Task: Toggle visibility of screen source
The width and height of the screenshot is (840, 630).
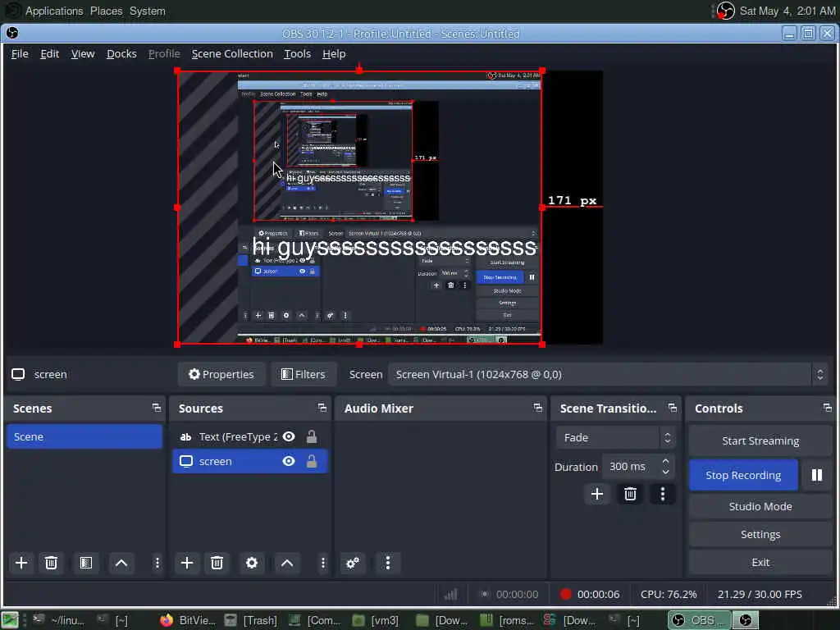Action: [x=289, y=461]
